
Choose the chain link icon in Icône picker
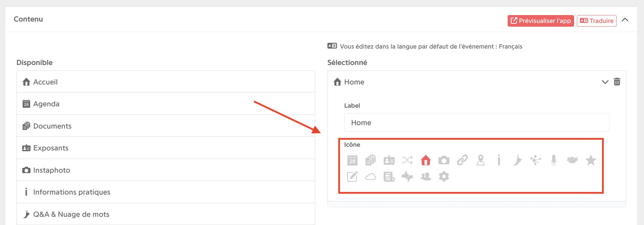pyautogui.click(x=462, y=160)
